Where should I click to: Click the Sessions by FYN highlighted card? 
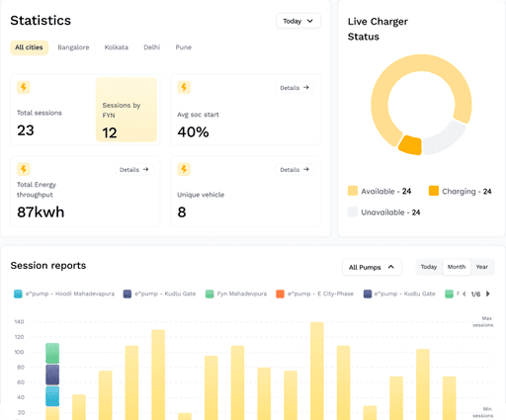(x=126, y=110)
